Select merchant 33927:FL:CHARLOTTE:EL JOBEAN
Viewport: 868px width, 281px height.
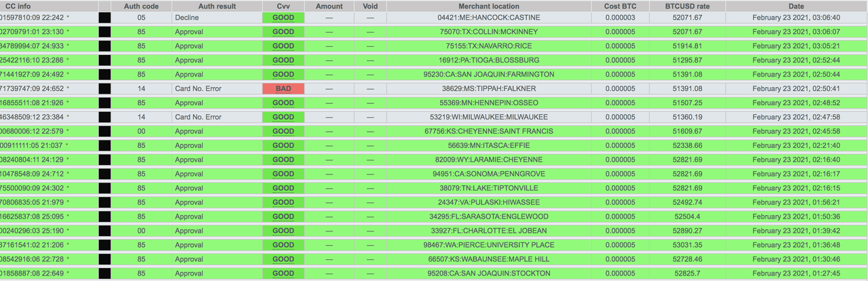coord(488,231)
